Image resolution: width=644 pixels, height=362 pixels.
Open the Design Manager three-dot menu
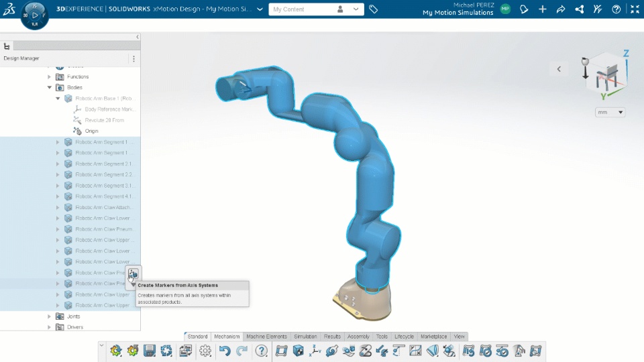[134, 59]
